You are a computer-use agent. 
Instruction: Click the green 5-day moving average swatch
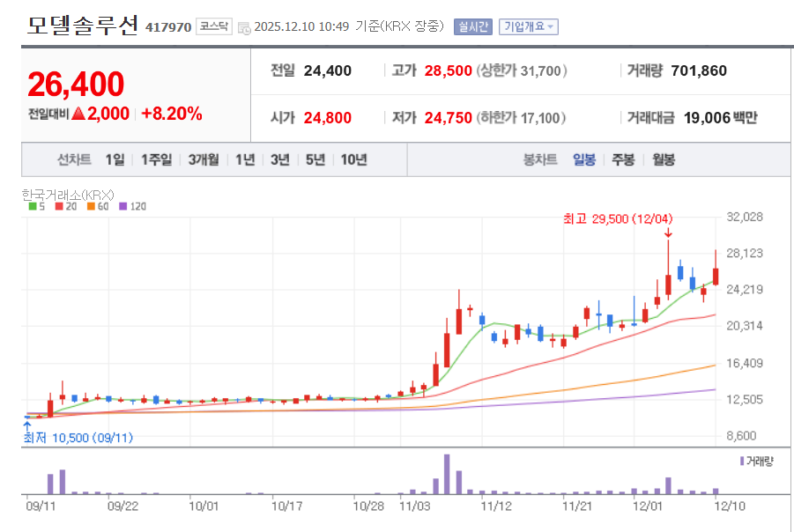pos(33,206)
